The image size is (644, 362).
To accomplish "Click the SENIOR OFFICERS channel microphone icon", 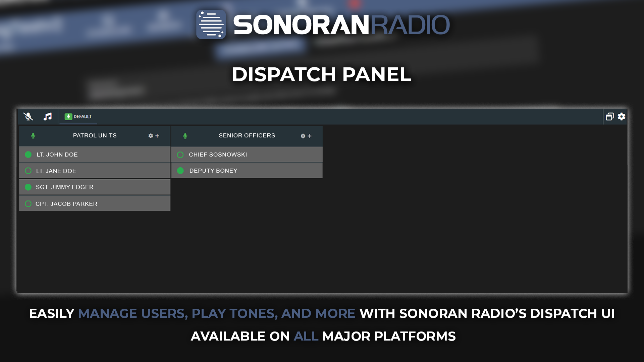I will click(185, 136).
